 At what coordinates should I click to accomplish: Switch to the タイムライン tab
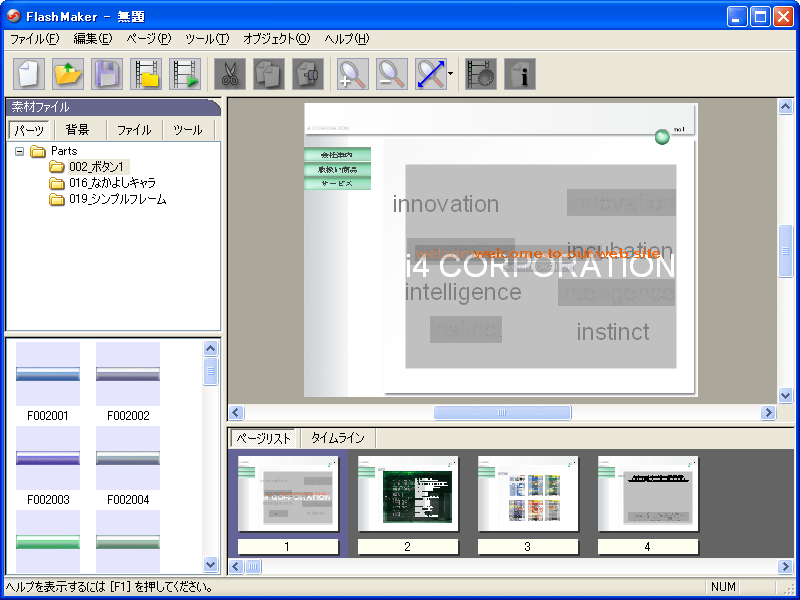point(338,438)
